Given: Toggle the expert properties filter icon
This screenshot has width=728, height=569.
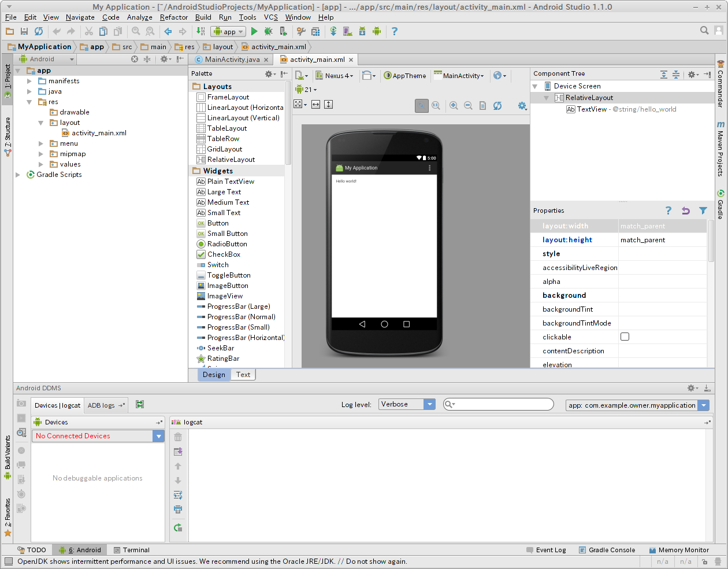Looking at the screenshot, I should pos(703,210).
